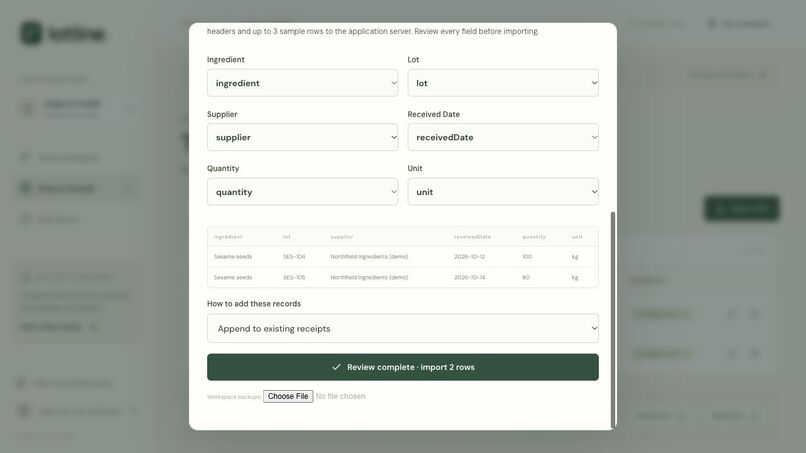Viewport: 806px width, 453px height.
Task: Open the Unit column mapping dropdown
Action: 503,192
